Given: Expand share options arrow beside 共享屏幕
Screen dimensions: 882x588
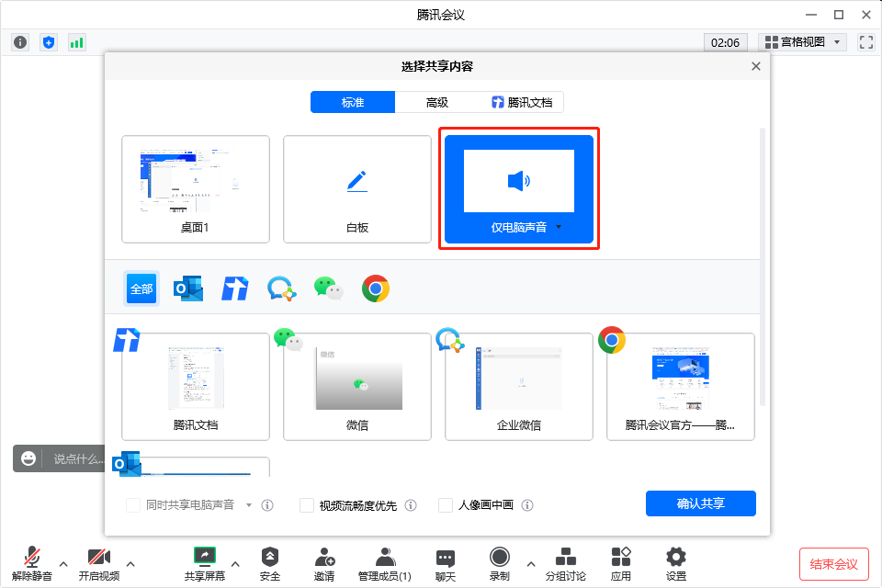Looking at the screenshot, I should pyautogui.click(x=236, y=564).
